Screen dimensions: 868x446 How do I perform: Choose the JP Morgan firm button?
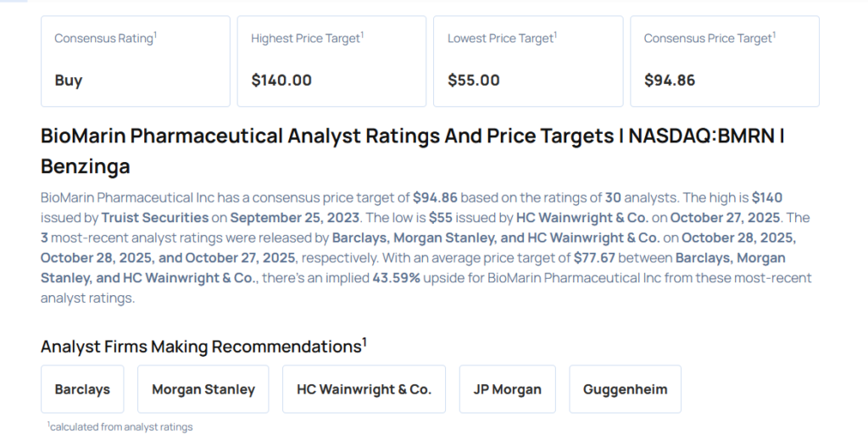(x=507, y=389)
